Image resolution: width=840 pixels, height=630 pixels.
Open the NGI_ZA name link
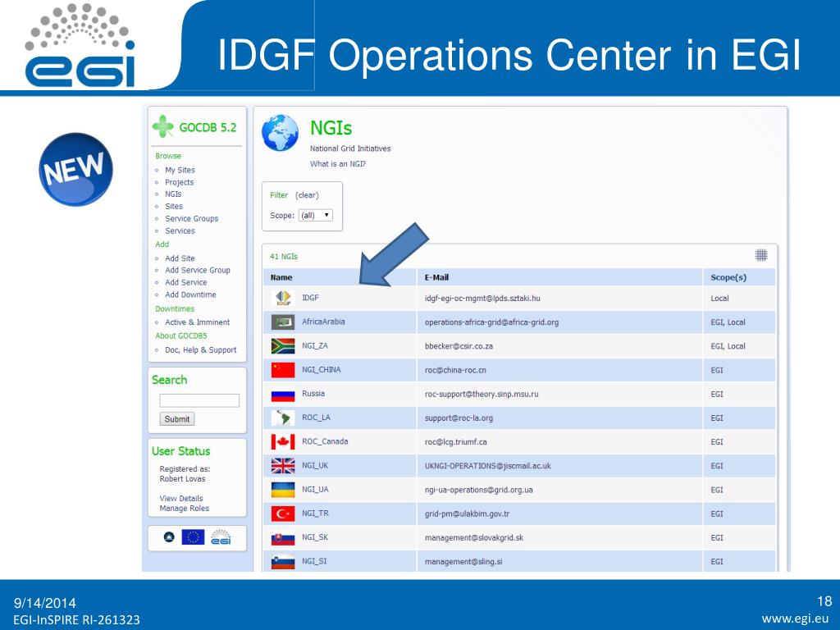(315, 345)
